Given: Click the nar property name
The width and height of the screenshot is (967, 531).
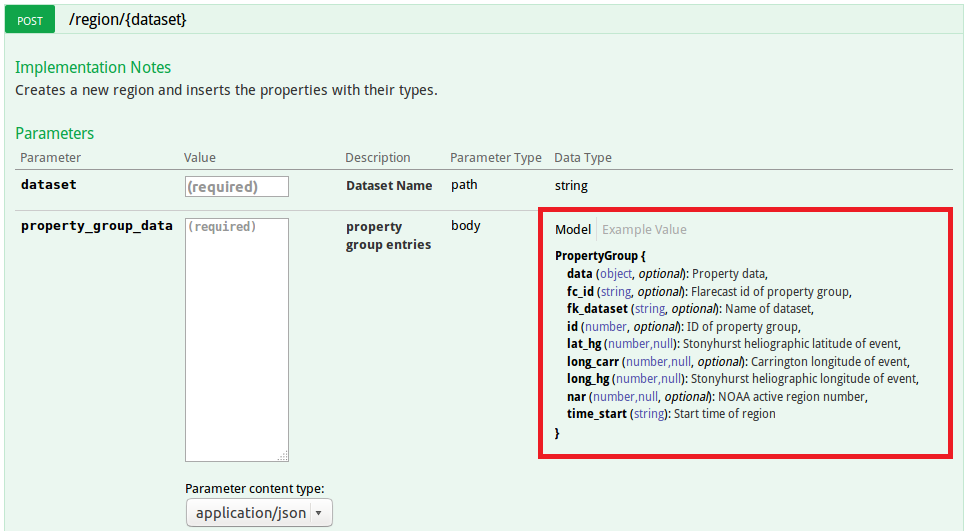Looking at the screenshot, I should [576, 397].
